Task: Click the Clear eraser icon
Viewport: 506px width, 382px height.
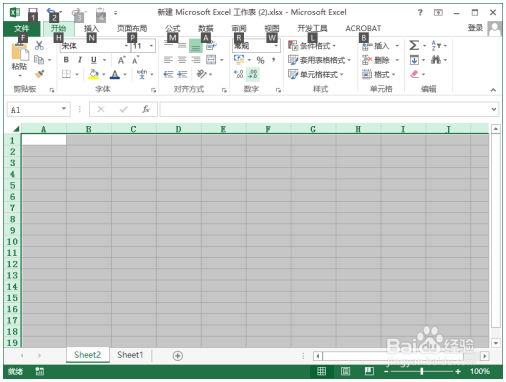Action: tap(414, 74)
